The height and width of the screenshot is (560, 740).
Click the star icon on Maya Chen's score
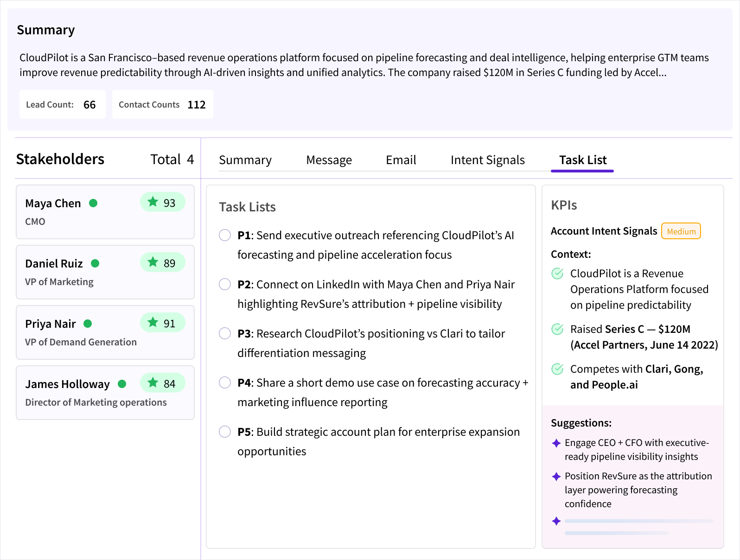point(153,202)
